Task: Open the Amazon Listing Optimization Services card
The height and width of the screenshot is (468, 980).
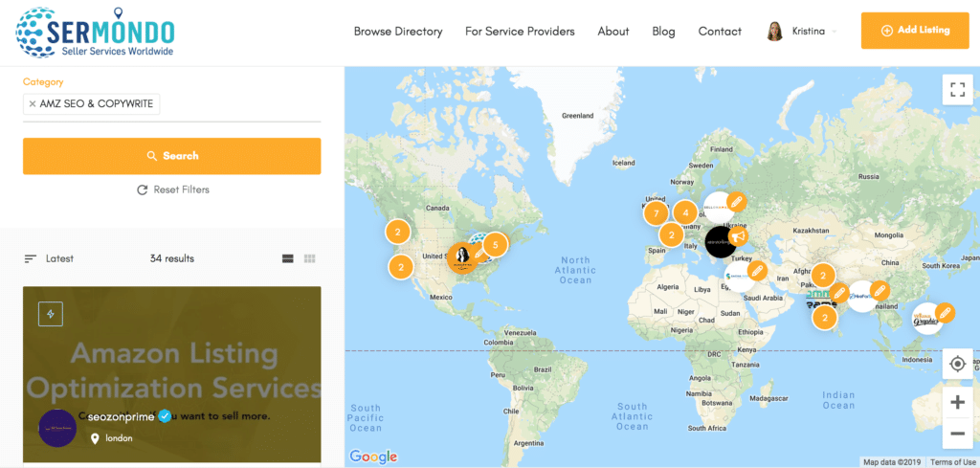Action: tap(172, 374)
